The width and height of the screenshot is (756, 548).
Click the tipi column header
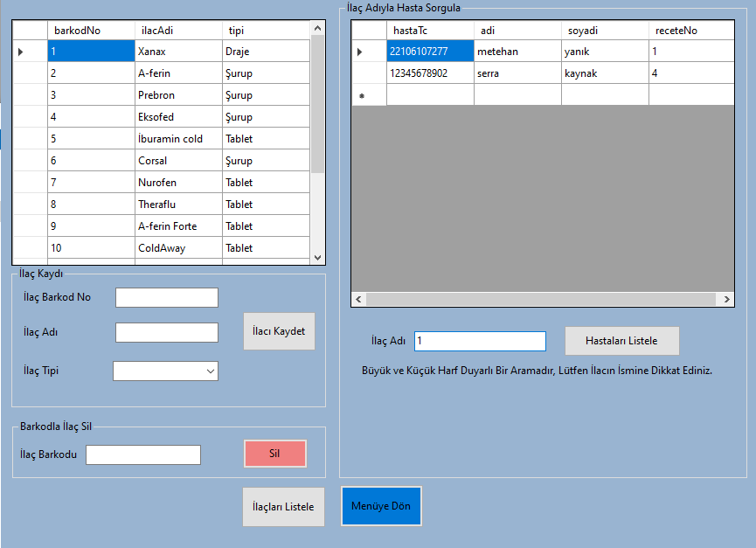(266, 30)
